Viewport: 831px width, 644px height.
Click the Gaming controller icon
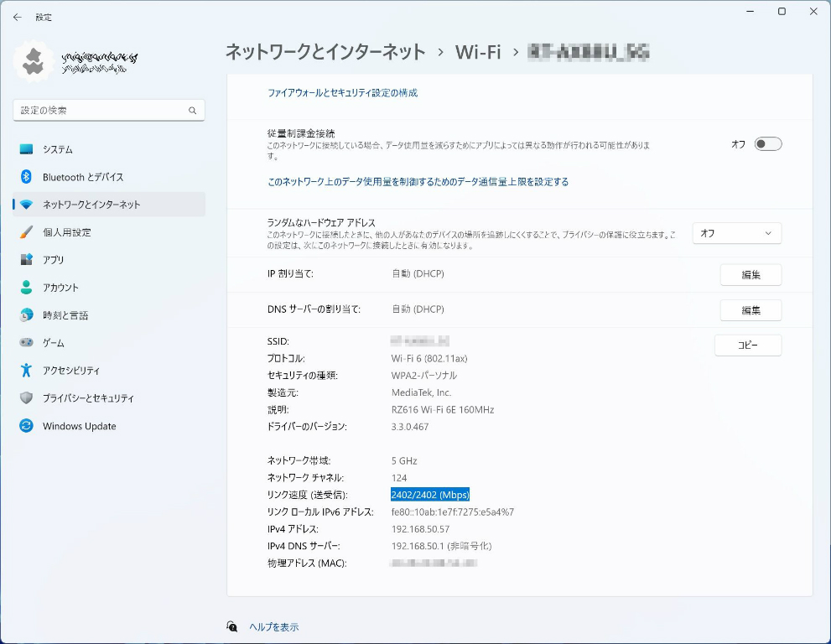click(26, 343)
